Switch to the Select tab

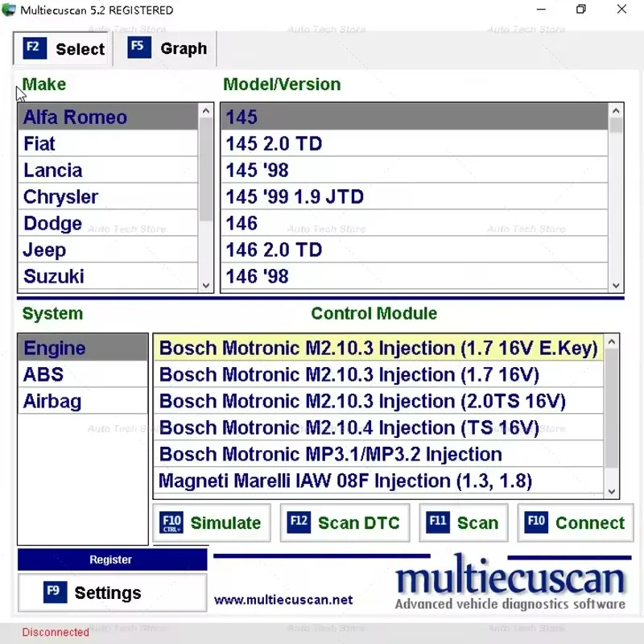63,48
